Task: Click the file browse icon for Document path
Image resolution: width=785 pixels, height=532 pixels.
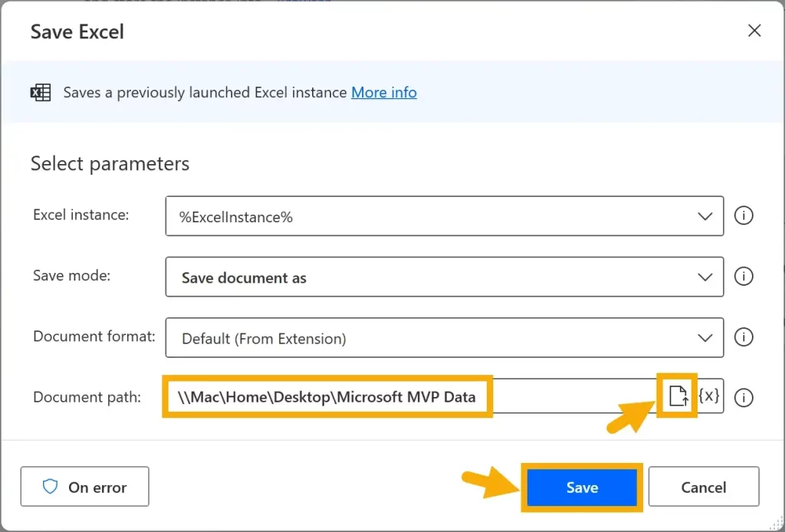Action: coord(678,396)
